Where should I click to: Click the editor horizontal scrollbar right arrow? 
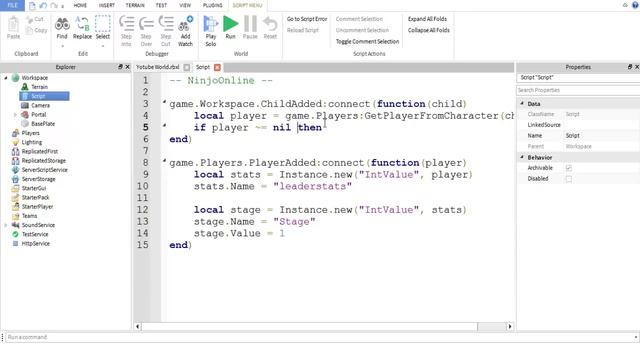click(x=510, y=327)
